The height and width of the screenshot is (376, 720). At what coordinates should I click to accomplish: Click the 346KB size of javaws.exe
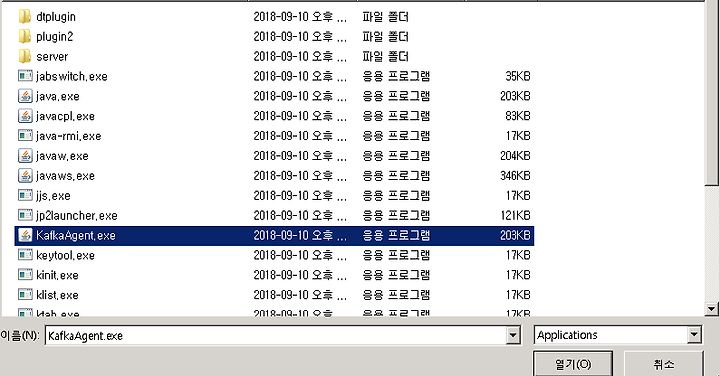(x=515, y=175)
